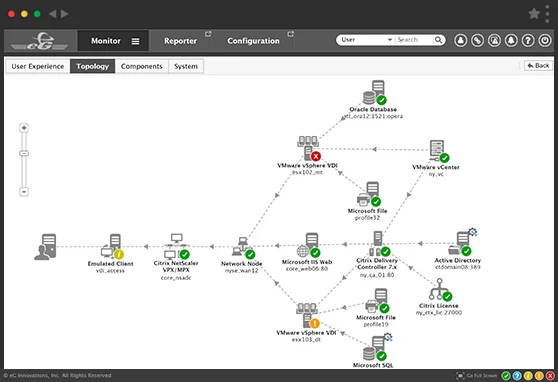Select the VMware vSphere VDI esx103 node
Viewport: 558px width, 382px height.
(x=308, y=315)
